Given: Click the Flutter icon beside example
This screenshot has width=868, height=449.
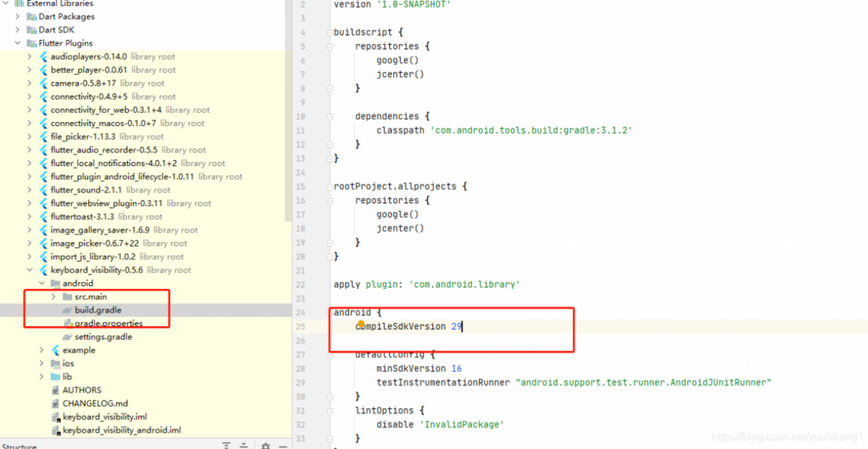Looking at the screenshot, I should pos(55,350).
